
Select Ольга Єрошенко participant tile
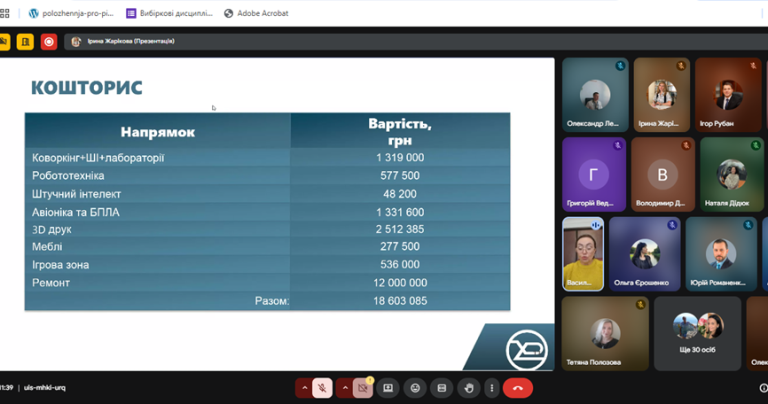coord(644,254)
